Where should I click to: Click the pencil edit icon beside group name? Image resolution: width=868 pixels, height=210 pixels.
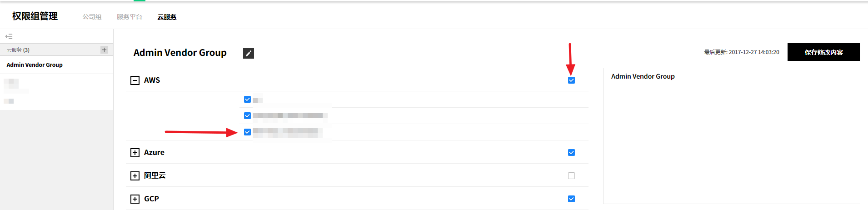tap(249, 53)
